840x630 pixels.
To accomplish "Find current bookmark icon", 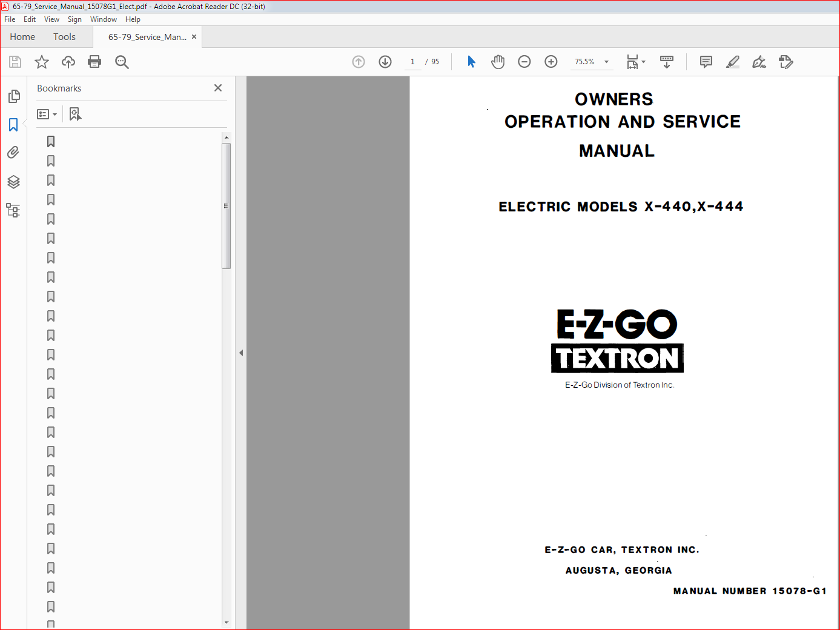I will point(75,114).
